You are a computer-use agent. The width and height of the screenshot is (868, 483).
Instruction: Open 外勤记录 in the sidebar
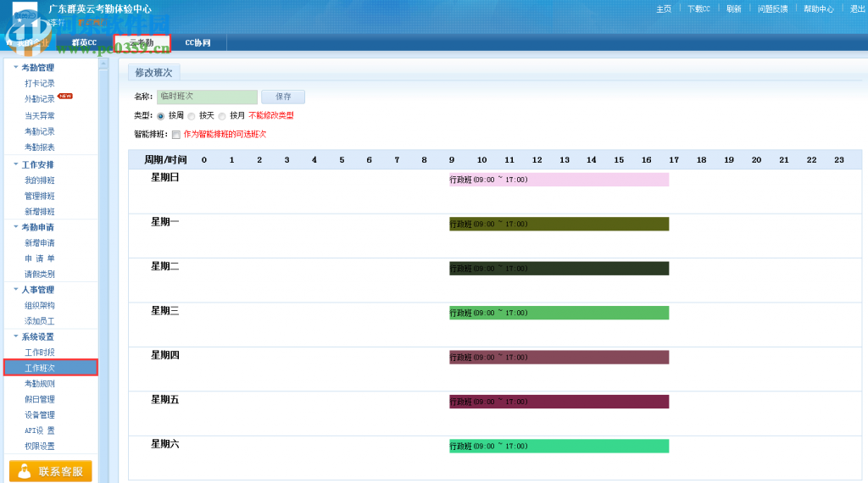point(40,99)
